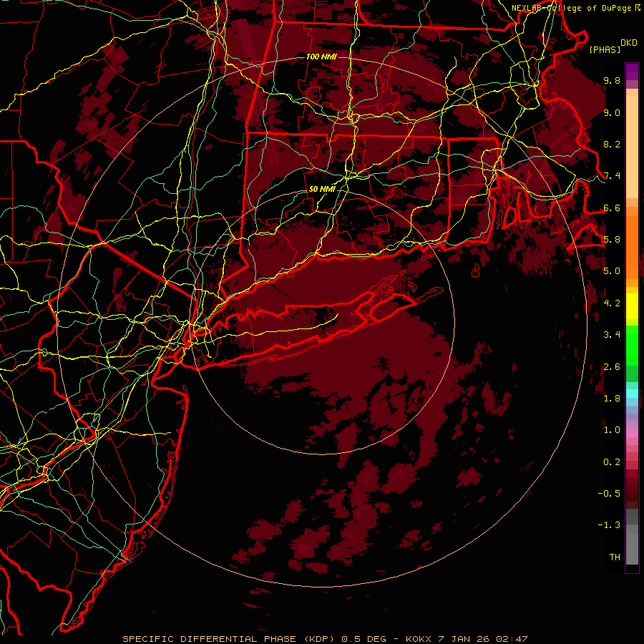Click the [PHAS] legend heading
This screenshot has width=644, height=644.
605,49
